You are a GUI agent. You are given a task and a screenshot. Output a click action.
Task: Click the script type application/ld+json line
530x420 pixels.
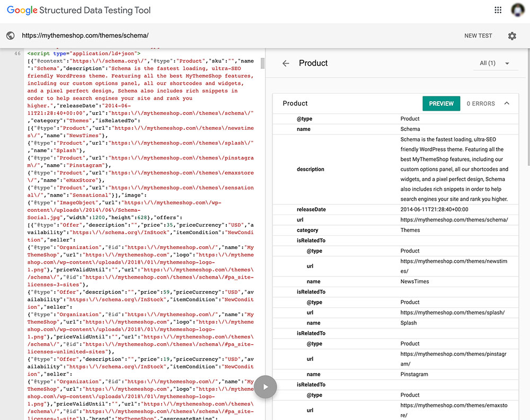pos(84,53)
